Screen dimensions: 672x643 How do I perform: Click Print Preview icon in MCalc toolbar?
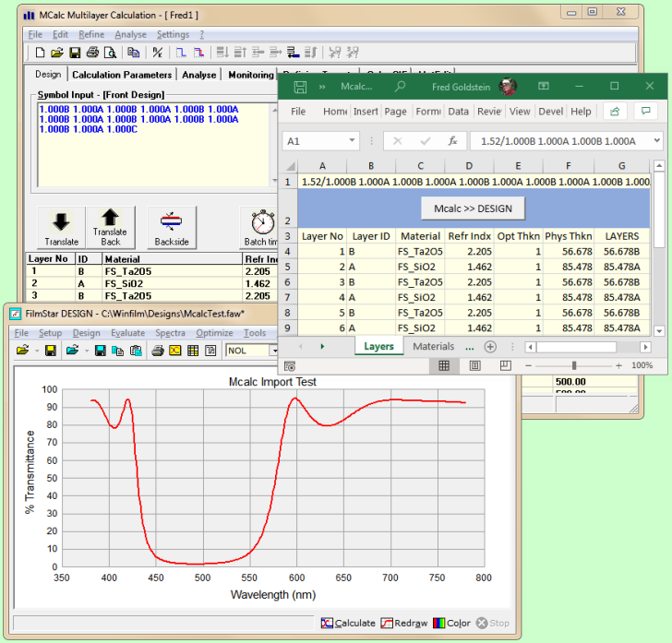coord(111,53)
